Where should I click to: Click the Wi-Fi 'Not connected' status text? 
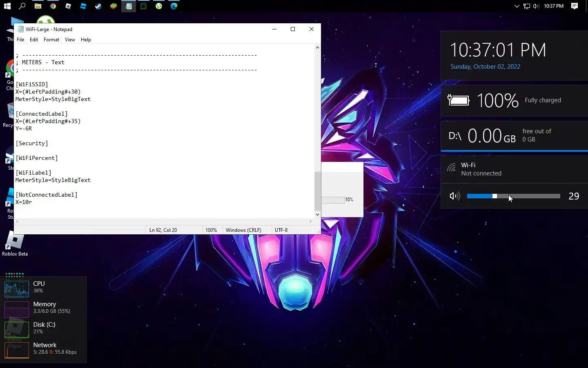[x=481, y=173]
